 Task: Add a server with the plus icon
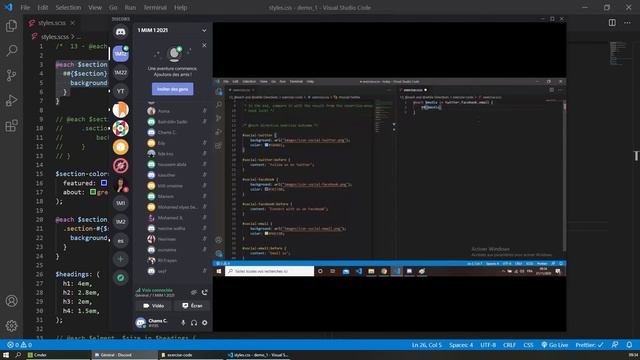pos(120,259)
